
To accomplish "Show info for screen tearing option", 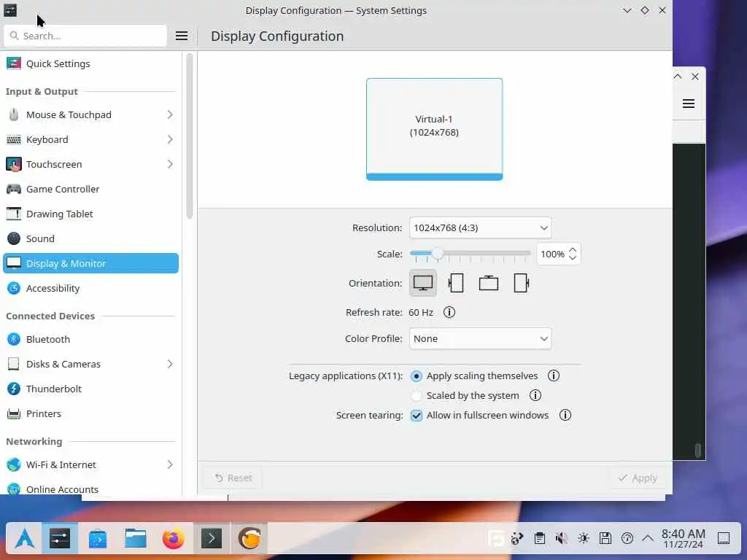I will 565,415.
